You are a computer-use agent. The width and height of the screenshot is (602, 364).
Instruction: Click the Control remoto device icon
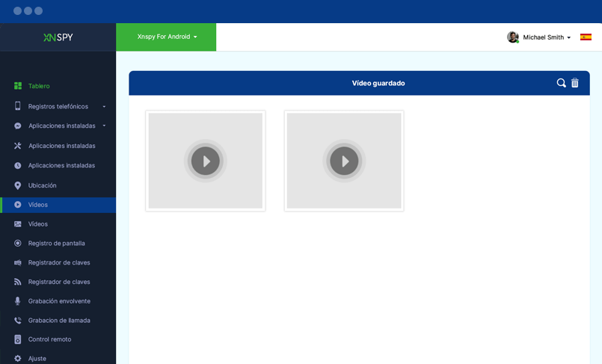(x=18, y=339)
